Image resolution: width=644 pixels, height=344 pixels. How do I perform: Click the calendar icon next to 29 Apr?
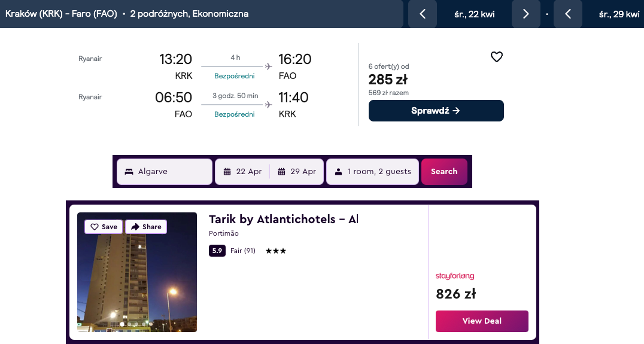tap(281, 172)
